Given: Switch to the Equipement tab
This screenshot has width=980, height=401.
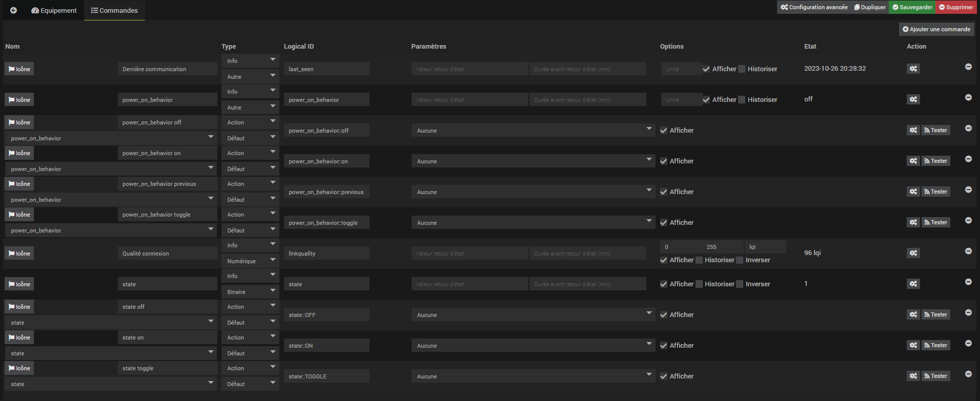Looking at the screenshot, I should (54, 10).
